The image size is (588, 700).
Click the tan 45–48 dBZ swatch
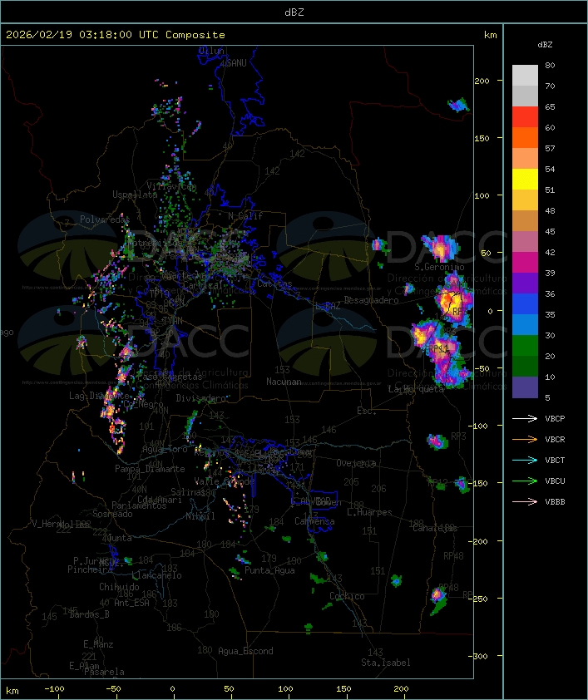[525, 220]
